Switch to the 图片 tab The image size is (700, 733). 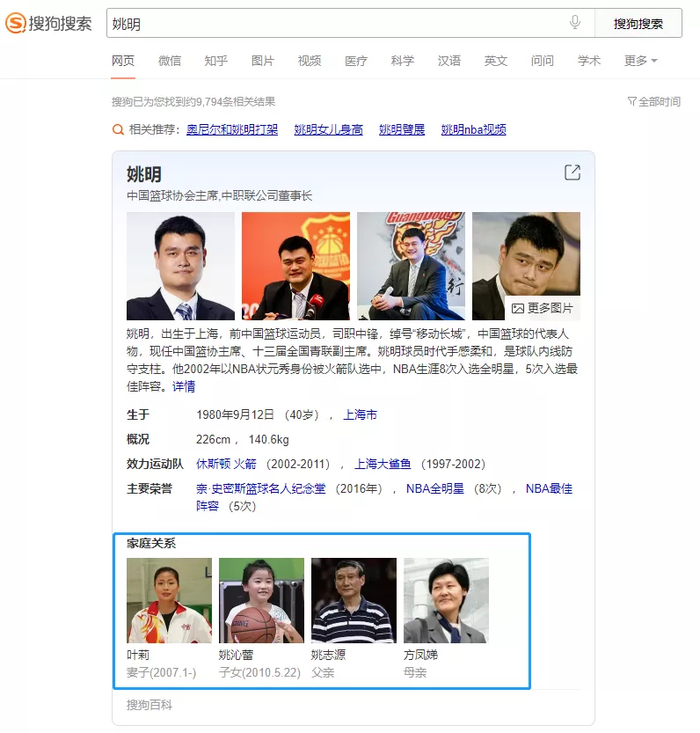coord(263,61)
